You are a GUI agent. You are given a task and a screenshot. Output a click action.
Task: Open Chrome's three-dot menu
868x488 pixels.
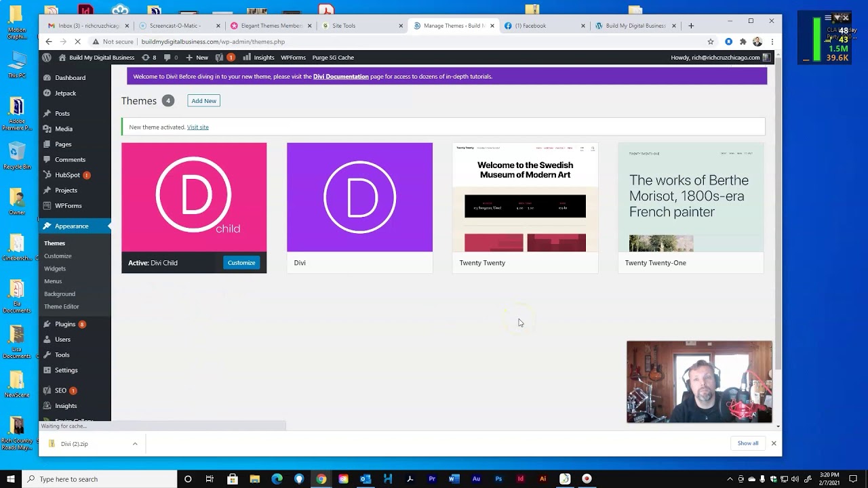coord(772,42)
